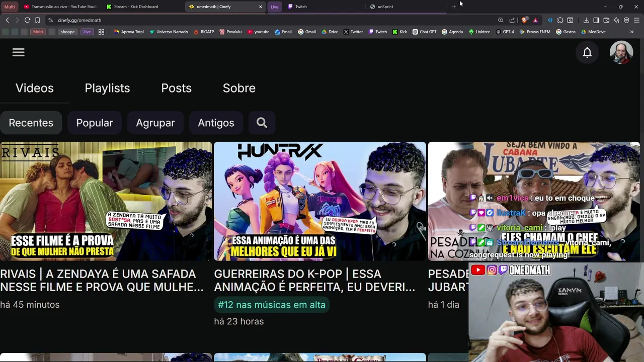Select the Recentes filter

[x=31, y=123]
